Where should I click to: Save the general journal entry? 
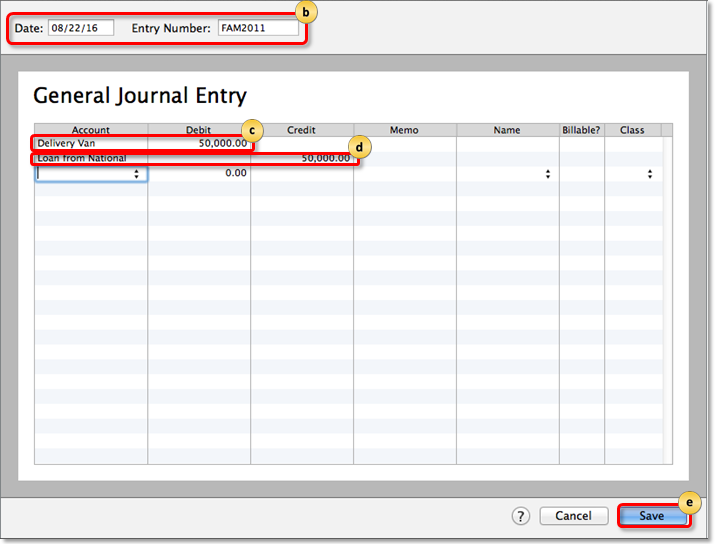[x=652, y=516]
